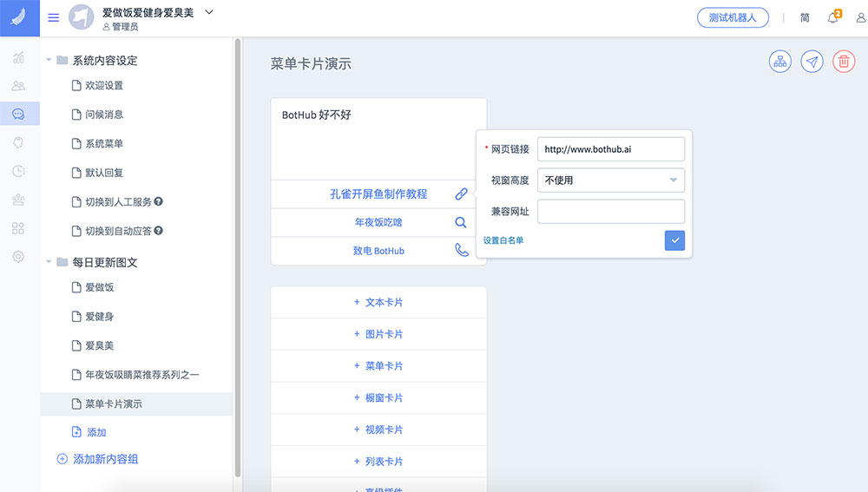
Task: Open the AI brain sidebar icon
Action: (x=18, y=143)
